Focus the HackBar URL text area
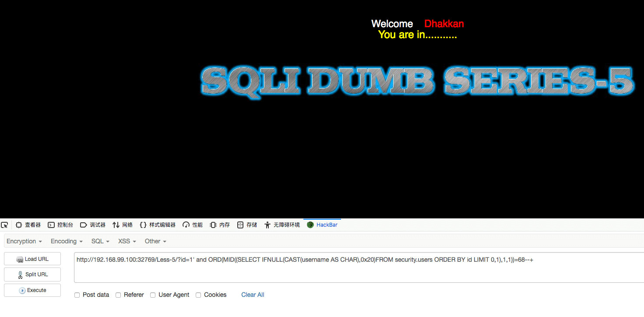644x317 pixels. (x=359, y=267)
